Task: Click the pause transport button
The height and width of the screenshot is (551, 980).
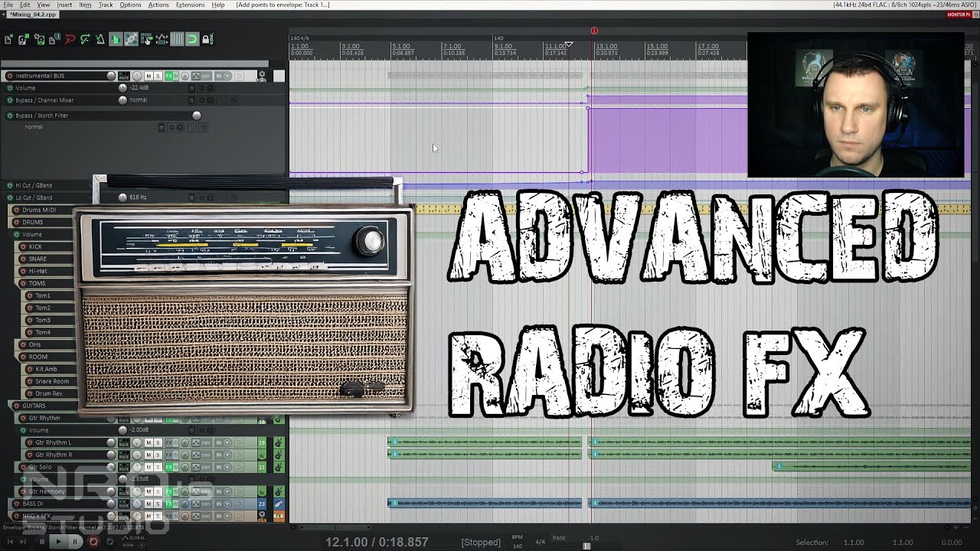Action: point(75,541)
